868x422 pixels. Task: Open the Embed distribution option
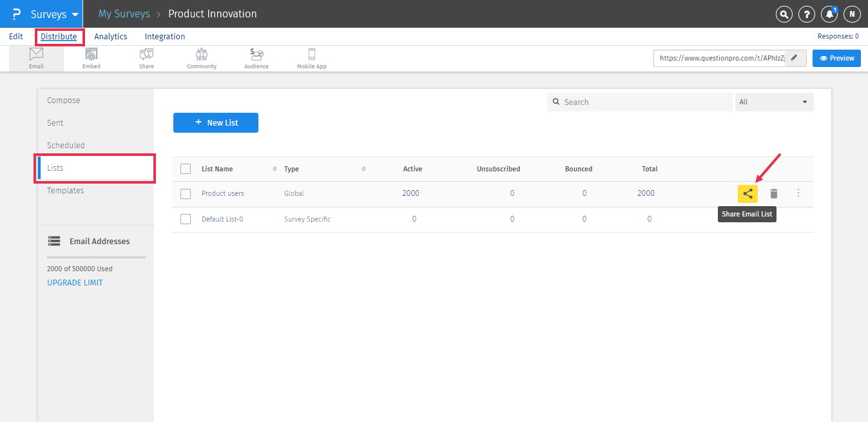click(x=92, y=58)
